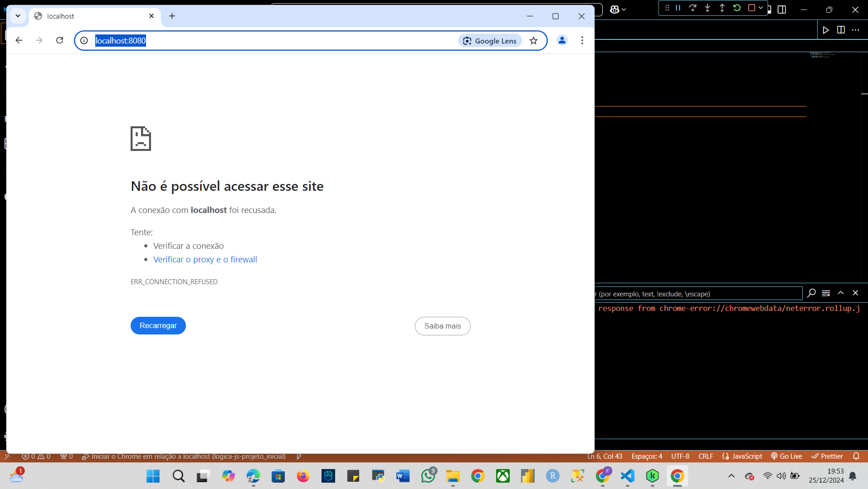The height and width of the screenshot is (489, 868).
Task: Open File Explorer from taskbar
Action: point(453,476)
